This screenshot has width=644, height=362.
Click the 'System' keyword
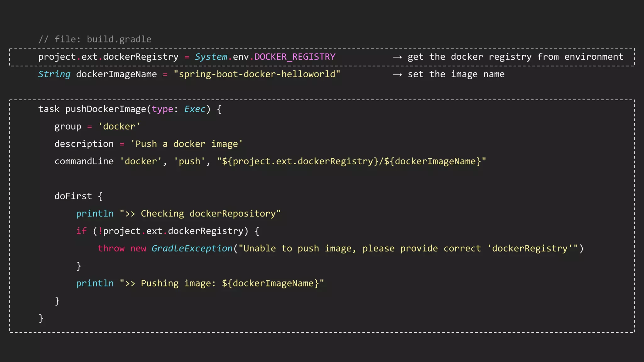coord(211,57)
